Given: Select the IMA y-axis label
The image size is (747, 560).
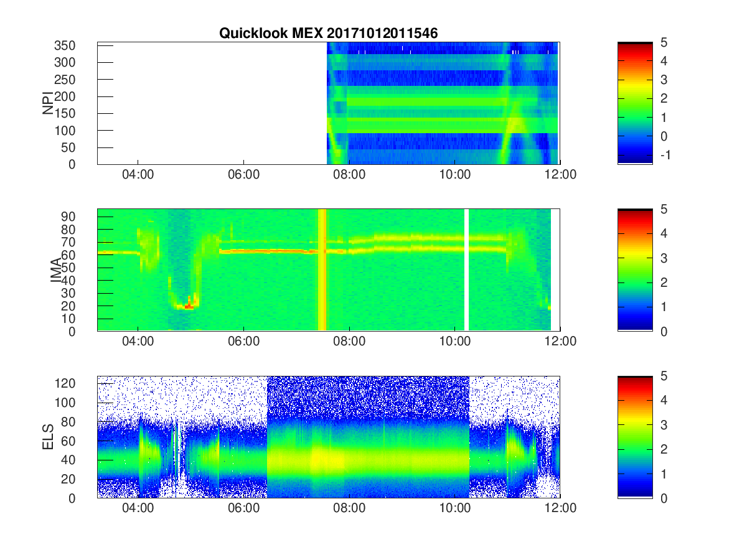Looking at the screenshot, I should [56, 270].
